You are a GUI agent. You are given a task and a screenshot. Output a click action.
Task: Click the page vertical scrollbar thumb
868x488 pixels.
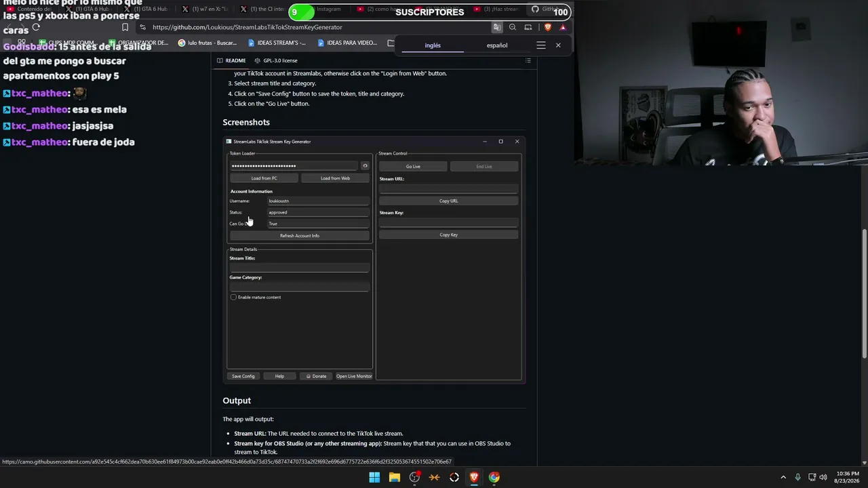pyautogui.click(x=864, y=294)
